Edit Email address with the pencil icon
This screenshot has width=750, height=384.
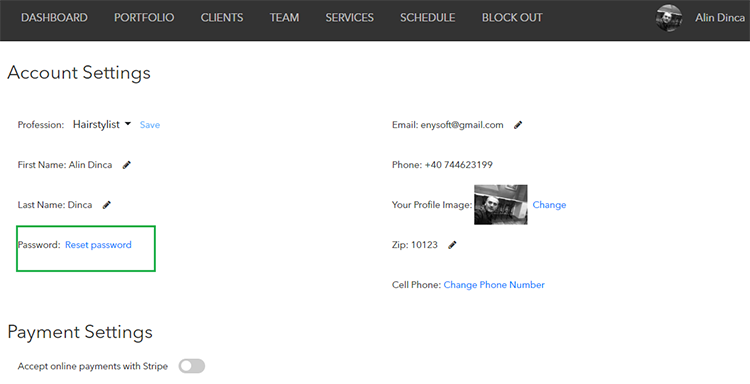click(518, 125)
